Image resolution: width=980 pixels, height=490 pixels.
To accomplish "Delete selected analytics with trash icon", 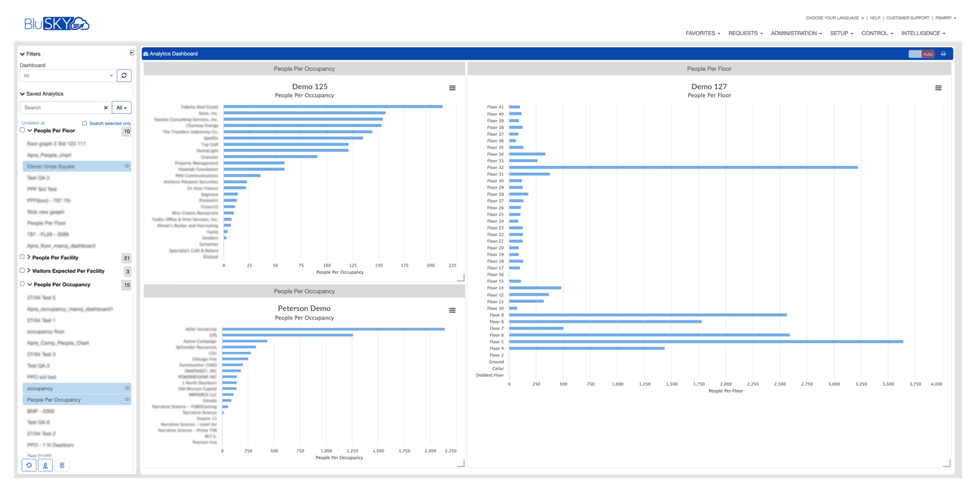I will coord(62,465).
